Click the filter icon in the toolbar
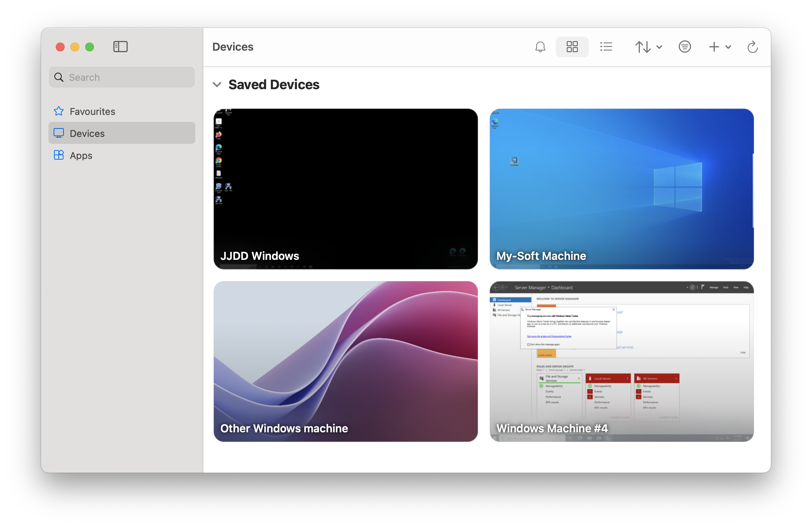Screen dimensions: 812x527 (685, 47)
